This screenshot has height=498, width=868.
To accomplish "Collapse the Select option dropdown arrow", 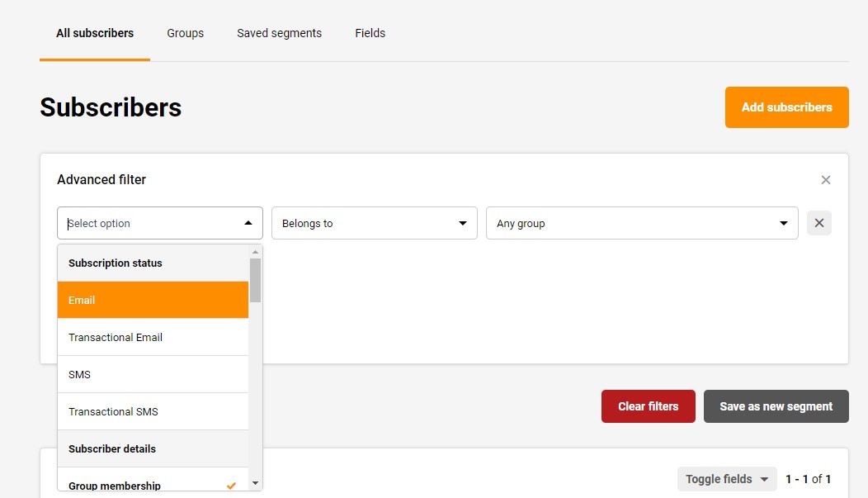I will (x=248, y=223).
